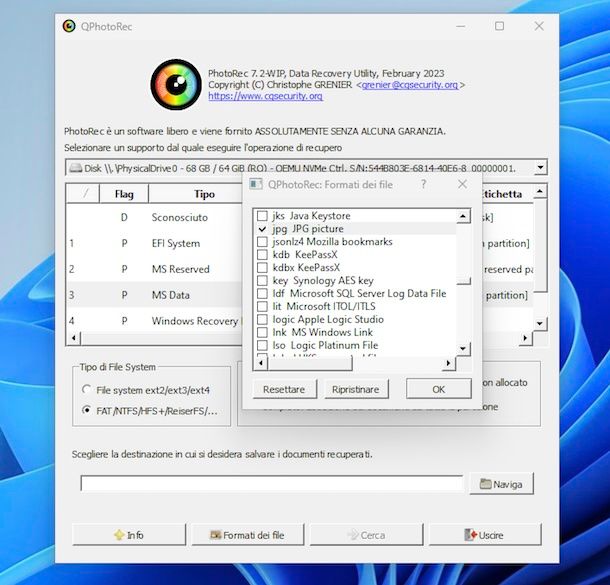The image size is (610, 585).
Task: Open the https://www.cgsecurity.org link
Action: (265, 96)
